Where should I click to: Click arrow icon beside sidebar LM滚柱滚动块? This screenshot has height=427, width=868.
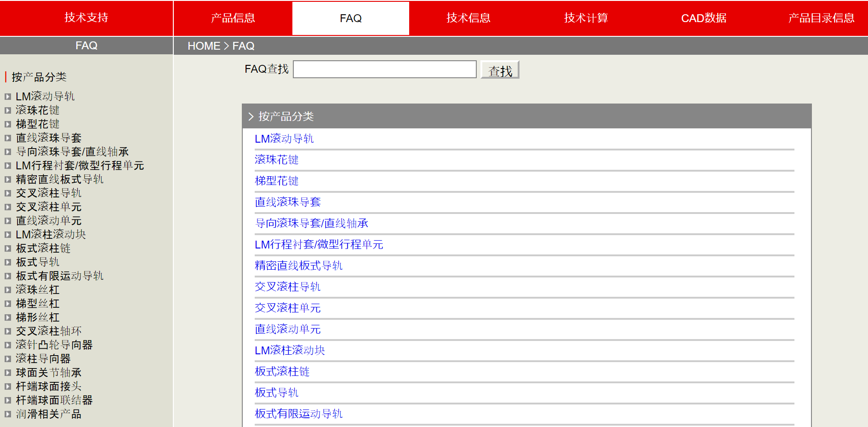point(8,235)
